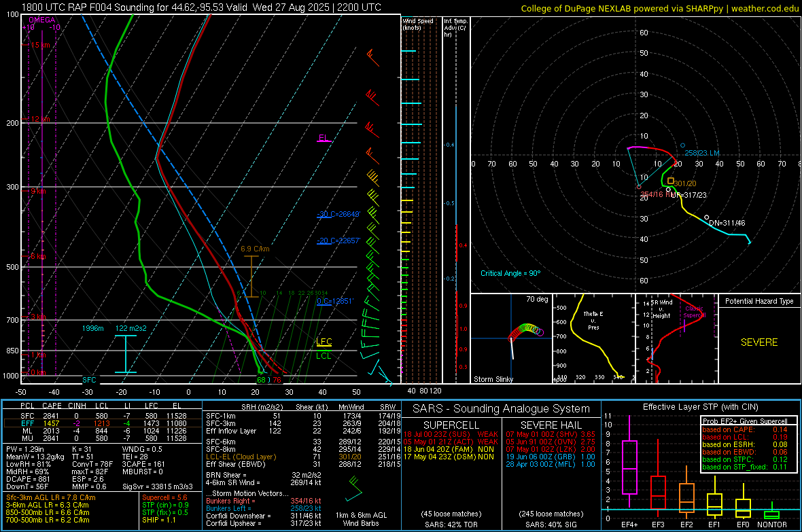
Task: Click the orange square marker labeled 301/20
Action: [671, 181]
